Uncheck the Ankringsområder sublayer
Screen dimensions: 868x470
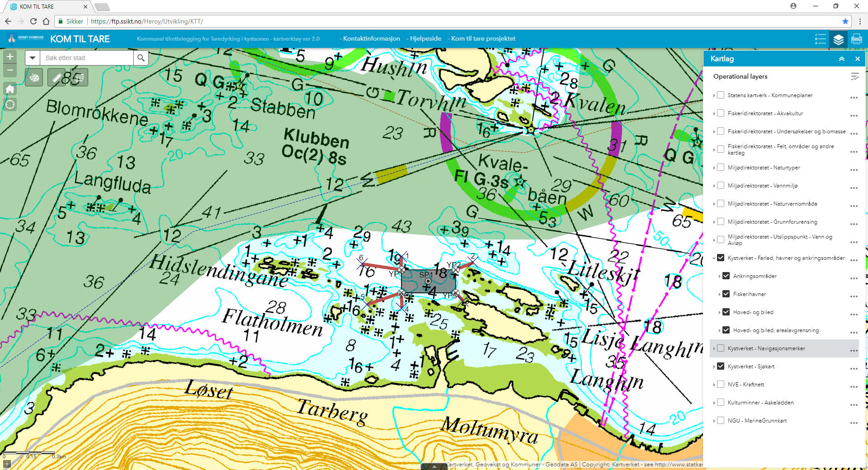pos(726,276)
